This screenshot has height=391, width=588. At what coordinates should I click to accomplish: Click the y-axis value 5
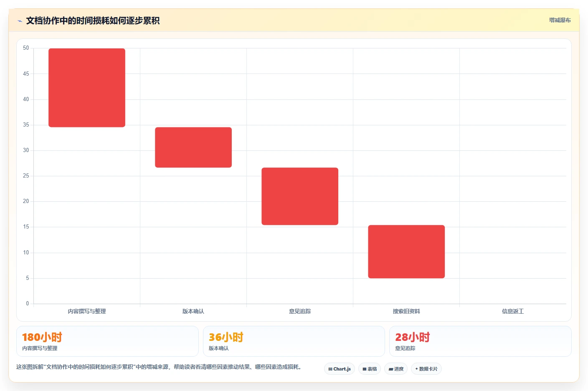tap(28, 278)
